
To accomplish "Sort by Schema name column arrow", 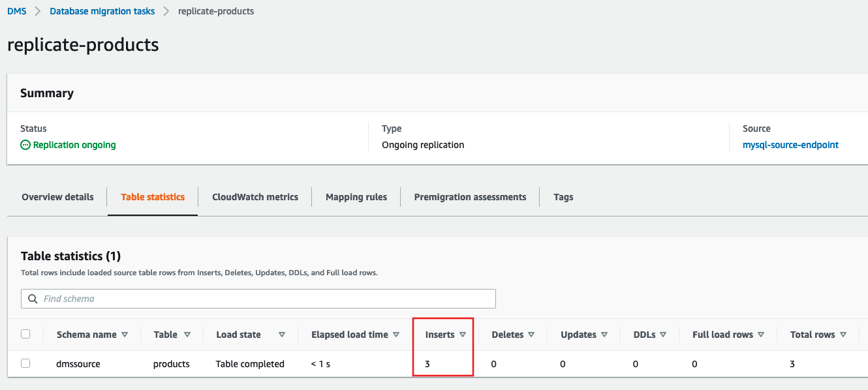I will tap(125, 335).
